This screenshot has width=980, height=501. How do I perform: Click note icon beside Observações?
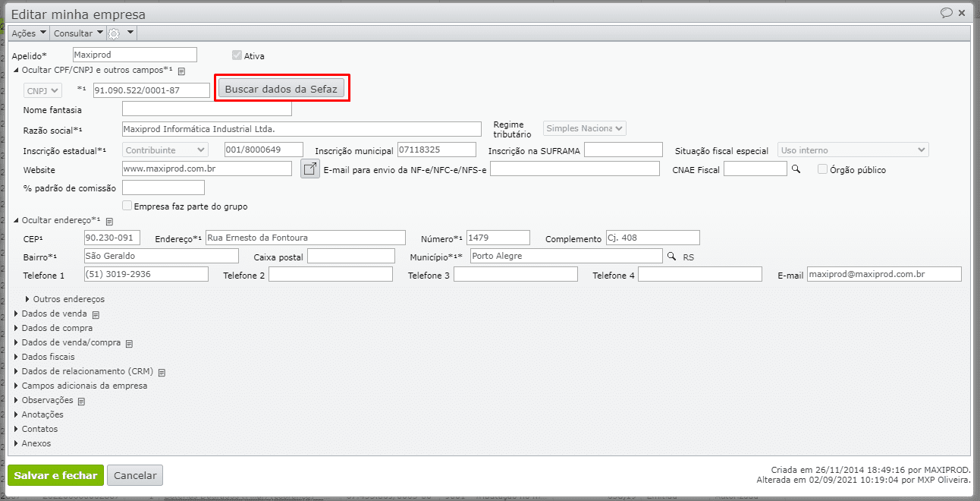[x=81, y=402]
